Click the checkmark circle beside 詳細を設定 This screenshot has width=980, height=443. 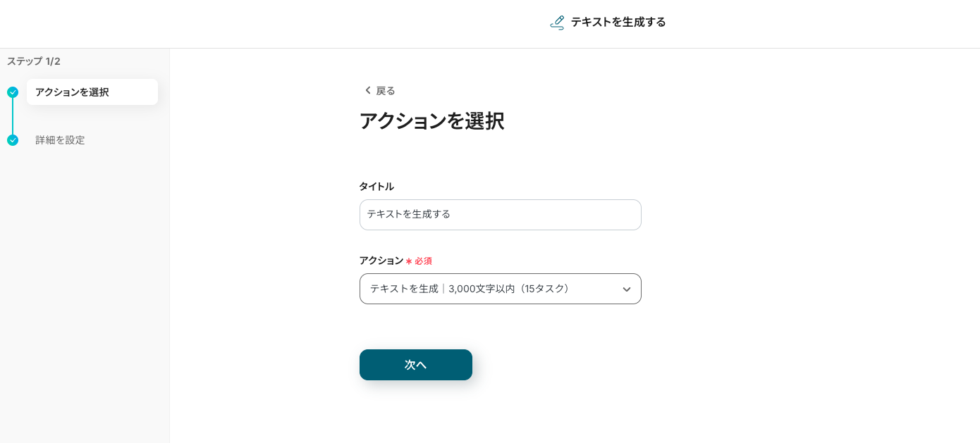[13, 140]
